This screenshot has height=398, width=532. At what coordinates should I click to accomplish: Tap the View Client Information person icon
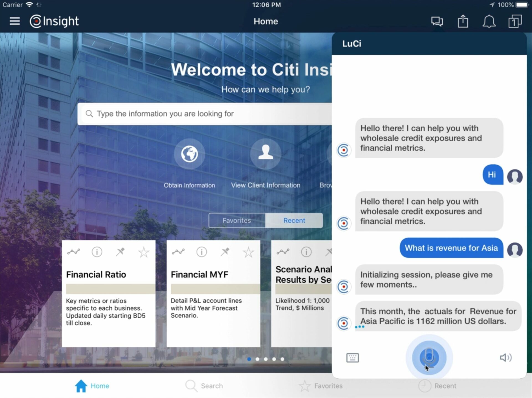point(266,154)
